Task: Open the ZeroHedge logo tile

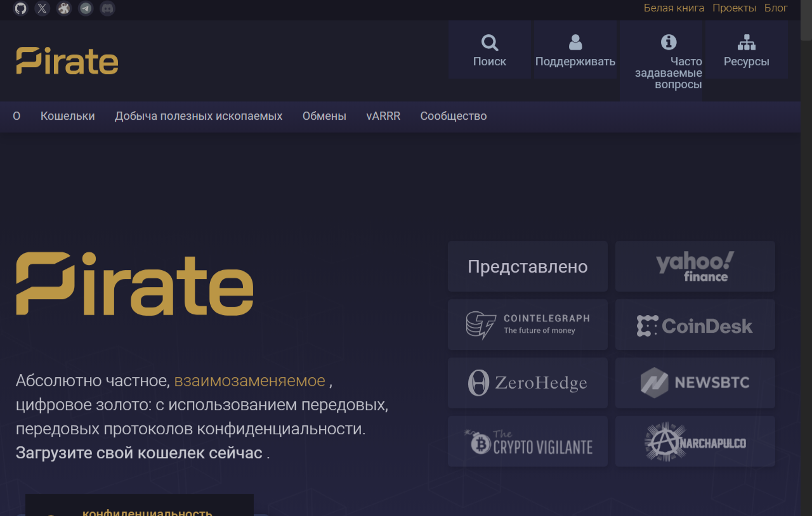Action: [x=528, y=383]
